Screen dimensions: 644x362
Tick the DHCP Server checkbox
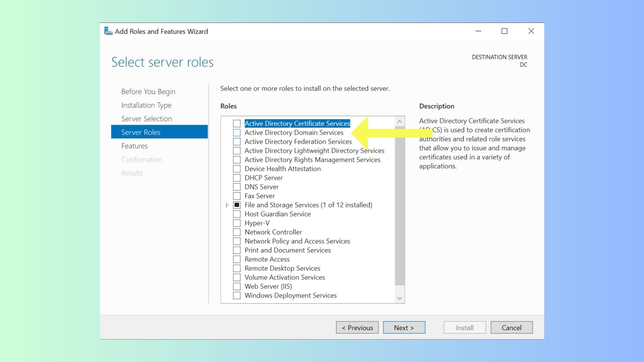tap(237, 178)
